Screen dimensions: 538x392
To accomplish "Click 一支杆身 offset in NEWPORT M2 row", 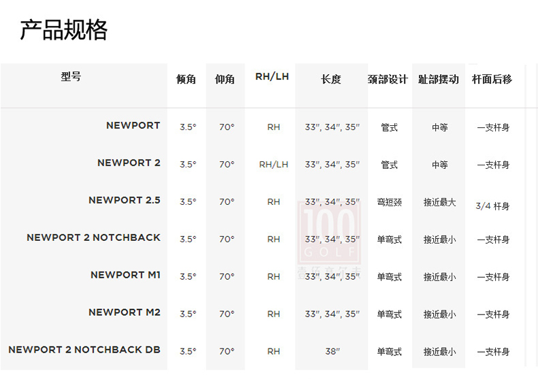I will coord(494,314).
